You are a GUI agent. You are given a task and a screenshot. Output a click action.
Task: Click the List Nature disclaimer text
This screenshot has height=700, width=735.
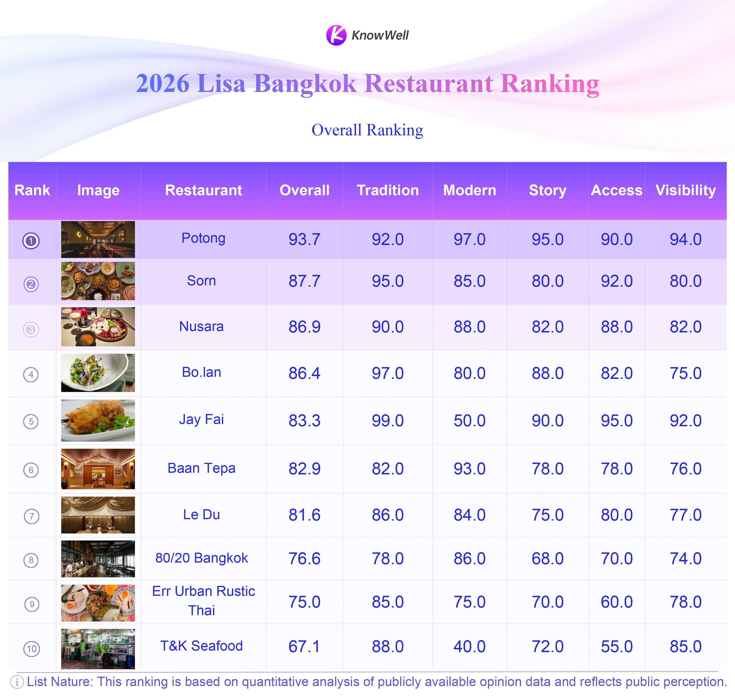377,683
